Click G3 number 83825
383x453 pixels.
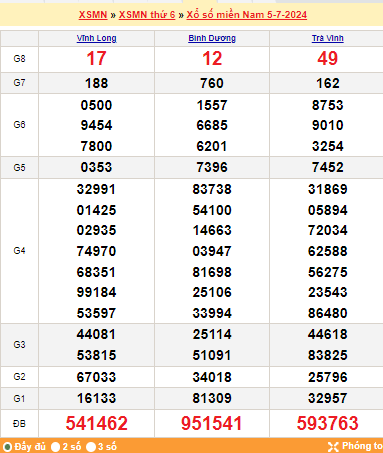click(328, 355)
